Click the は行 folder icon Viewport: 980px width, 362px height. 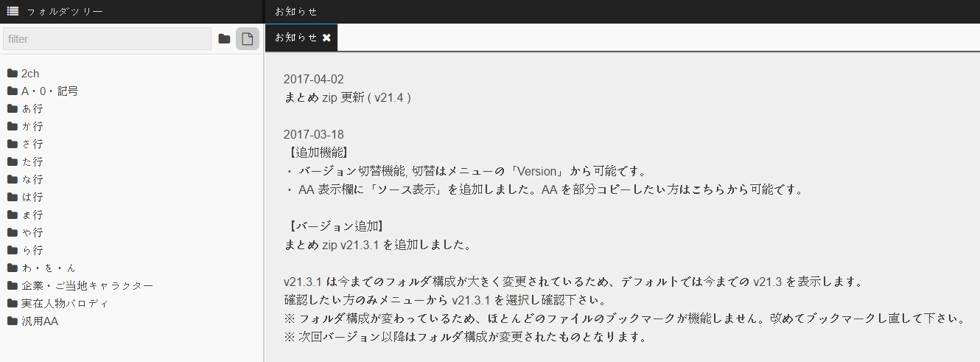tap(13, 197)
